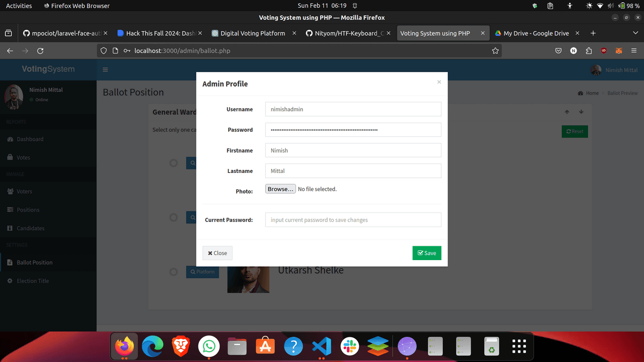Expand the list all tabs chevron
644x362 pixels.
(x=635, y=33)
